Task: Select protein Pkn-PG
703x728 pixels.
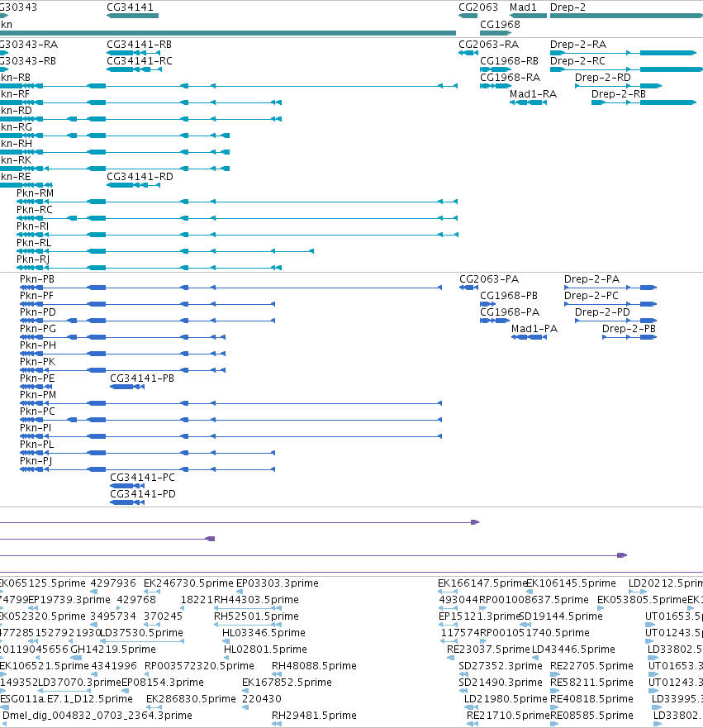Action: [x=38, y=329]
